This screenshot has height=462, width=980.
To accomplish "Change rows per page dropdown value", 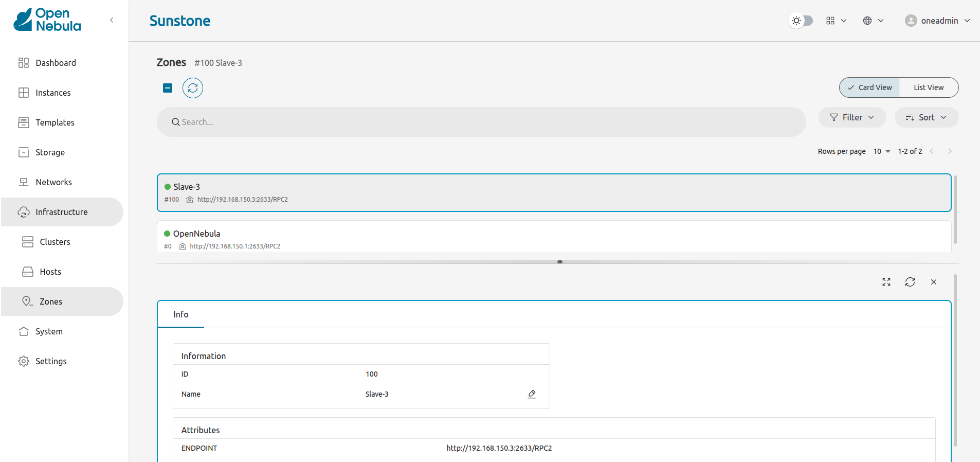I will click(881, 151).
